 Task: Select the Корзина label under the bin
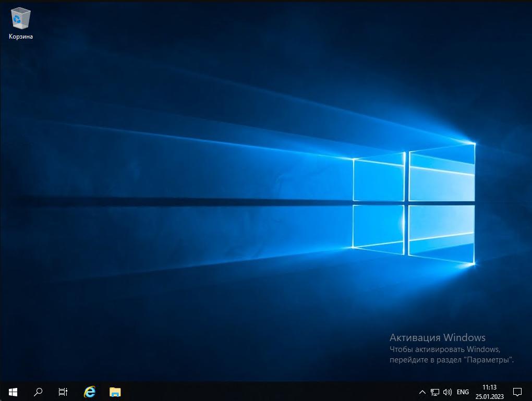tap(20, 37)
